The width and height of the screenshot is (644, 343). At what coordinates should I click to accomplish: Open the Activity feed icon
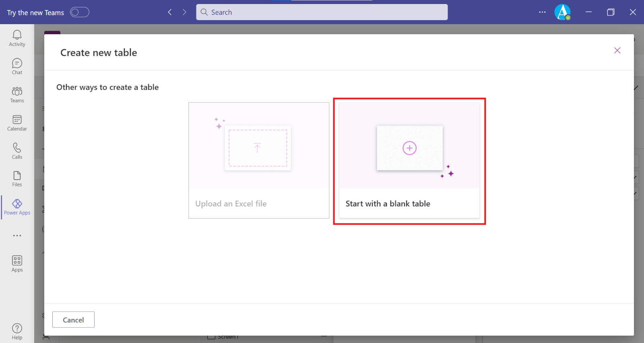pyautogui.click(x=17, y=38)
